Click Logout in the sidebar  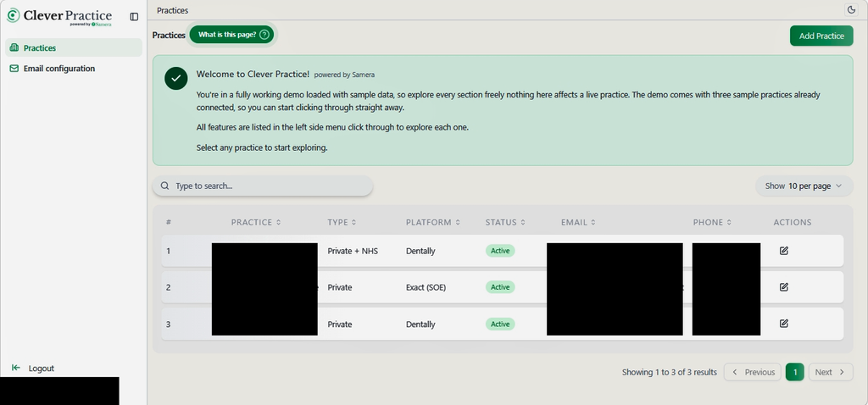click(x=34, y=368)
